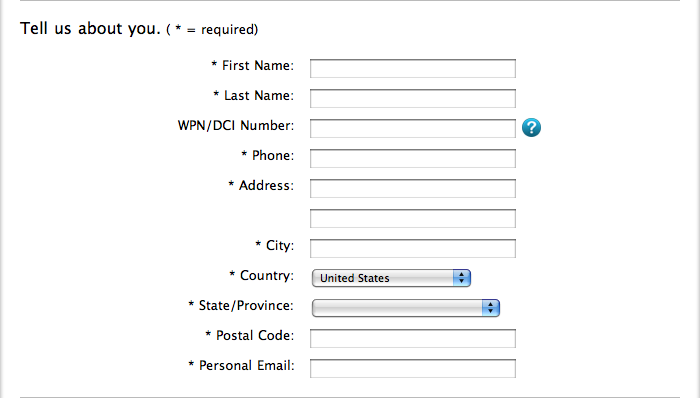This screenshot has width=700, height=398.
Task: Click the '* Postal Code:' label text
Action: (x=250, y=336)
